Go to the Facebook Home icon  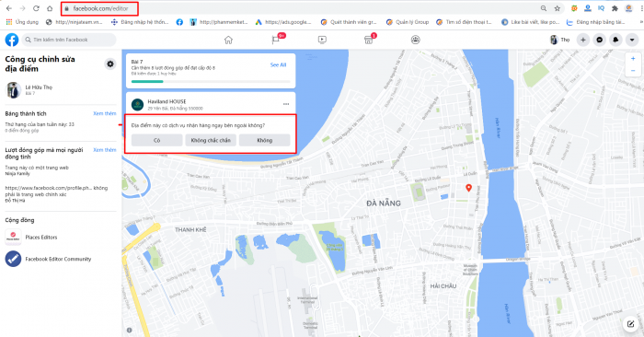click(x=228, y=40)
